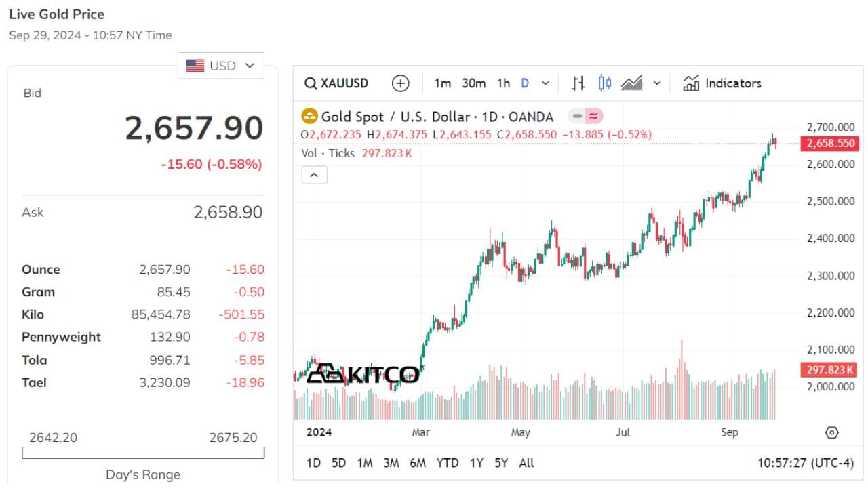
Task: Expand the time interval dropdown arrow
Action: click(x=545, y=83)
